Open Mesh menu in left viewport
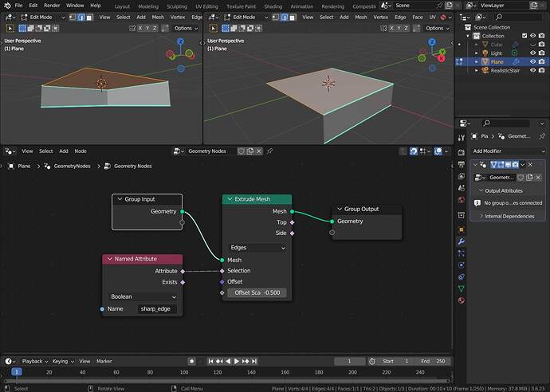The width and height of the screenshot is (550, 392). click(x=158, y=18)
